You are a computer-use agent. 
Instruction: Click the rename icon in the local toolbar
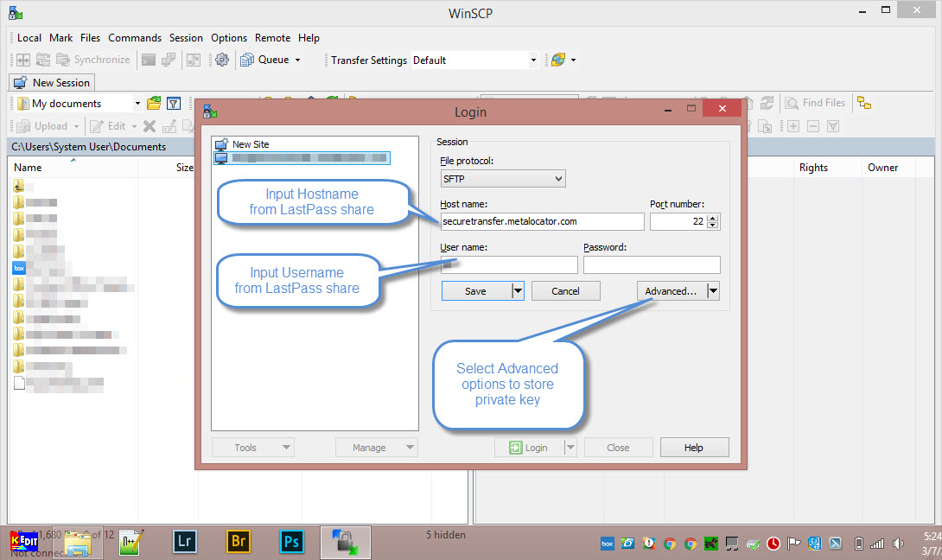click(169, 126)
